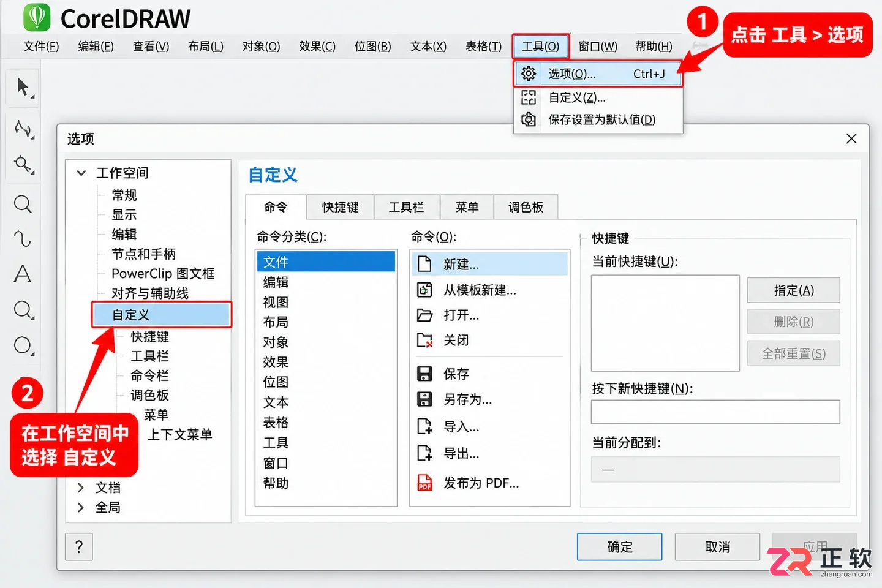The height and width of the screenshot is (588, 882).
Task: Open the 效果(C) menu
Action: [x=317, y=47]
